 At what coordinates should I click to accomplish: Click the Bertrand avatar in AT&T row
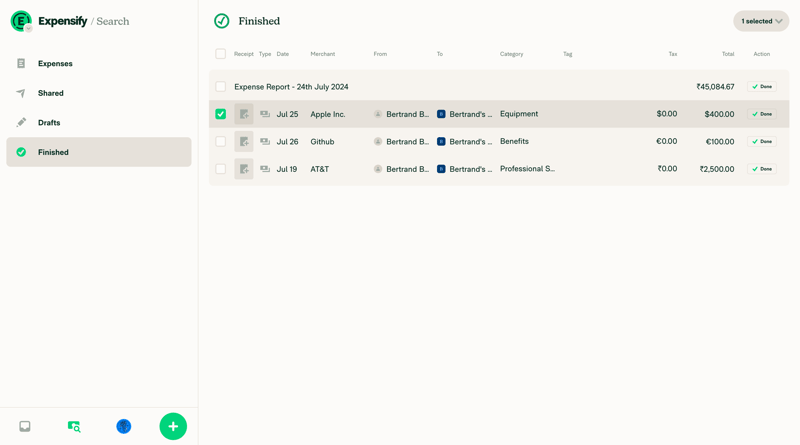coord(378,169)
